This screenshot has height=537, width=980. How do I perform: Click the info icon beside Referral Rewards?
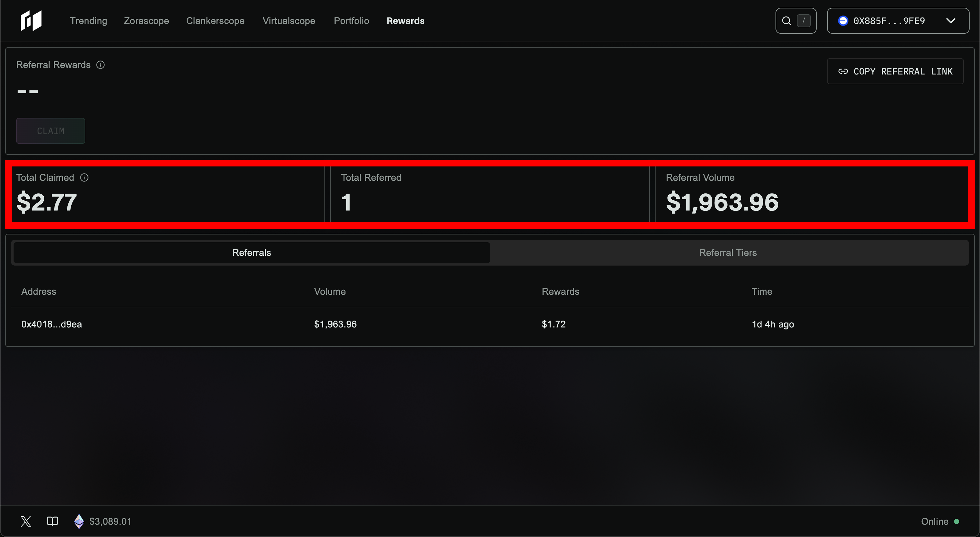click(x=100, y=65)
